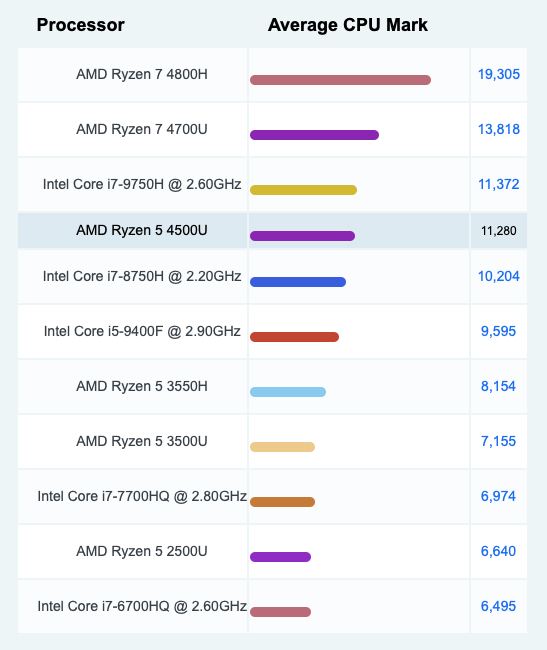Open the 9,595 score link
Image resolution: width=547 pixels, height=650 pixels.
[x=498, y=331]
